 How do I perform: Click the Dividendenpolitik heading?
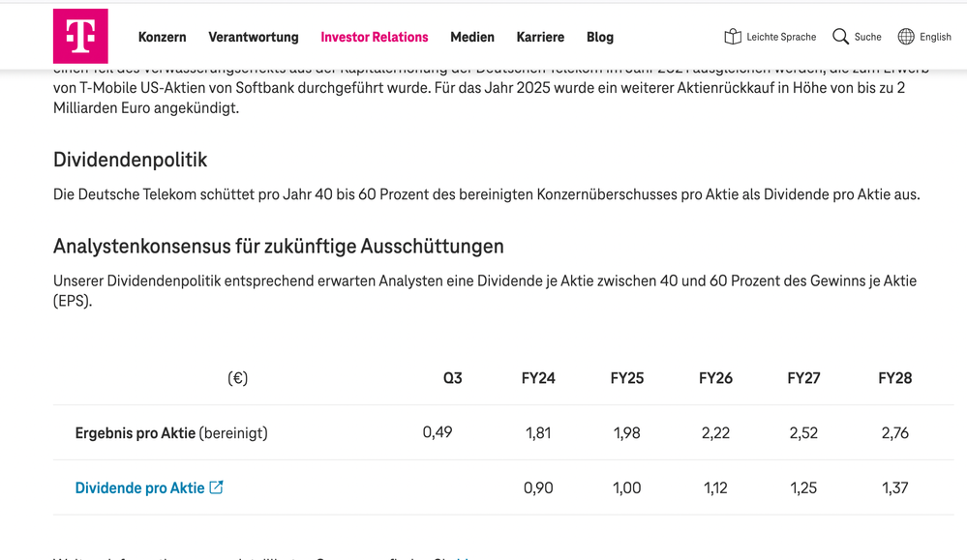(132, 161)
